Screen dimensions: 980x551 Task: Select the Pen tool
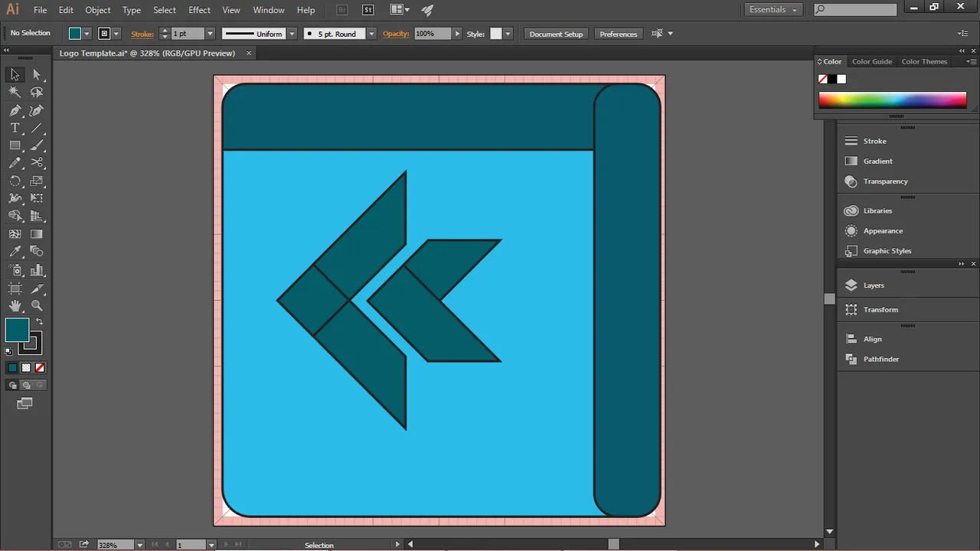click(x=15, y=110)
